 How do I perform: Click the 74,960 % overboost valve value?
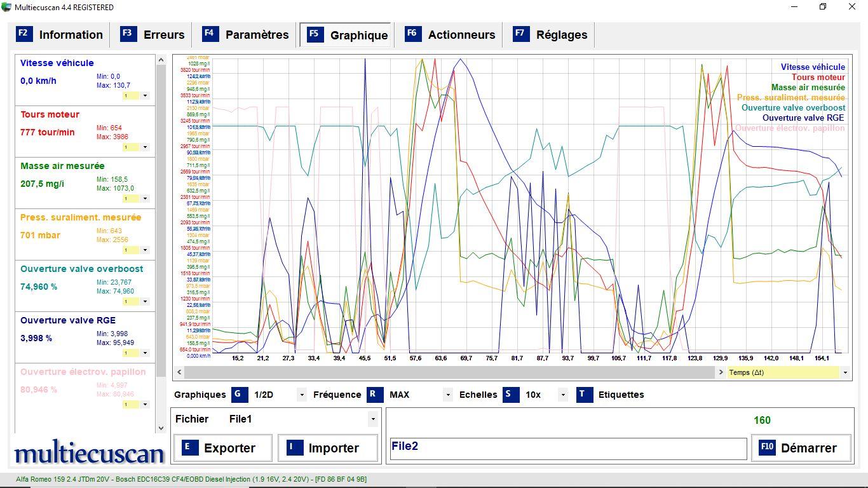coord(39,287)
